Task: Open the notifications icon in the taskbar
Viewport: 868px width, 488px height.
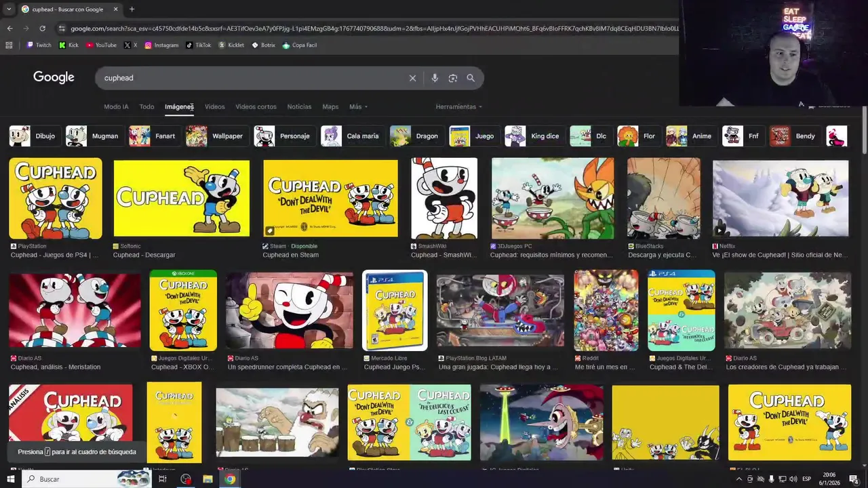Action: 854,479
